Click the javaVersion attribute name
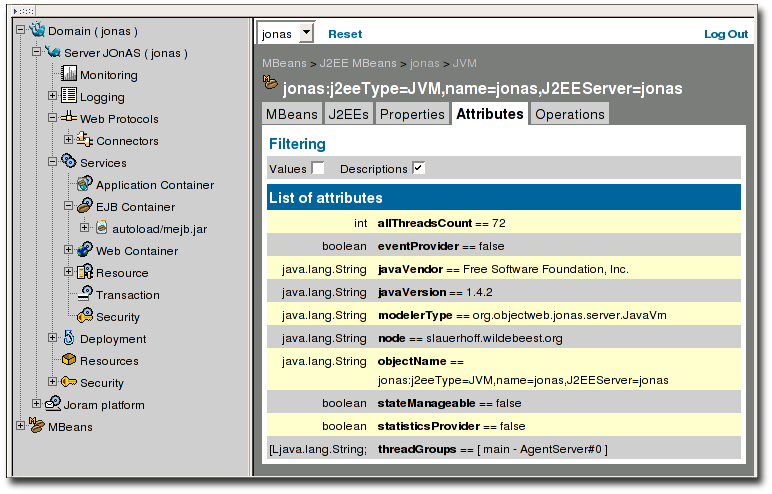Viewport: 772px width, 494px height. [412, 292]
